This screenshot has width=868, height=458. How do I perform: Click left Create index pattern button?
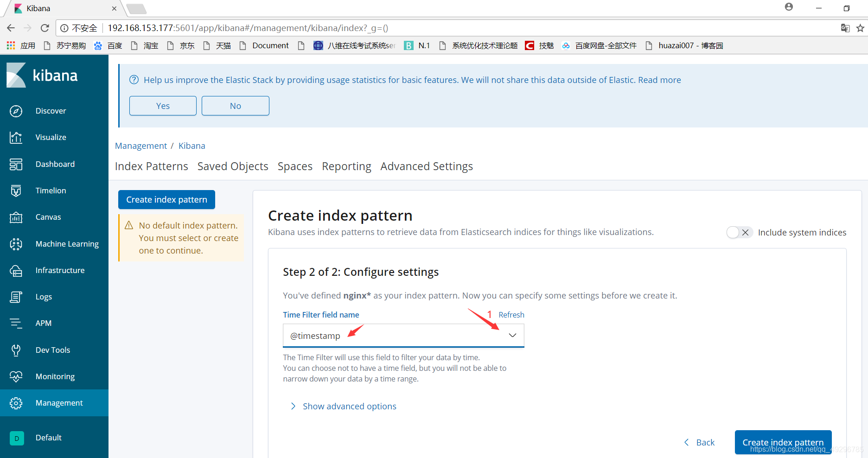click(166, 199)
